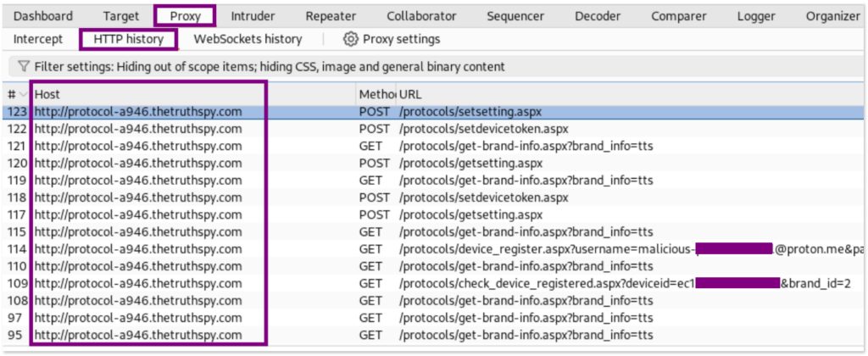
Task: Switch to the Sequencer tab
Action: point(515,16)
